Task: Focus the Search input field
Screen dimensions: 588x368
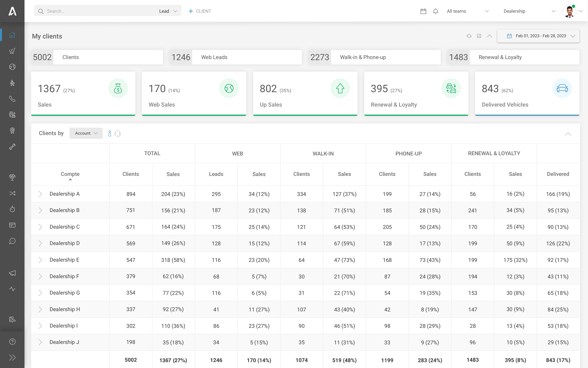Action: (x=97, y=11)
